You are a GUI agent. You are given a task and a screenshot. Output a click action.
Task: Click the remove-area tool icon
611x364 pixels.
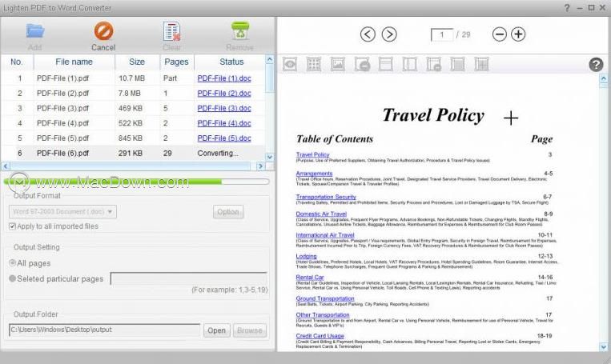[362, 64]
